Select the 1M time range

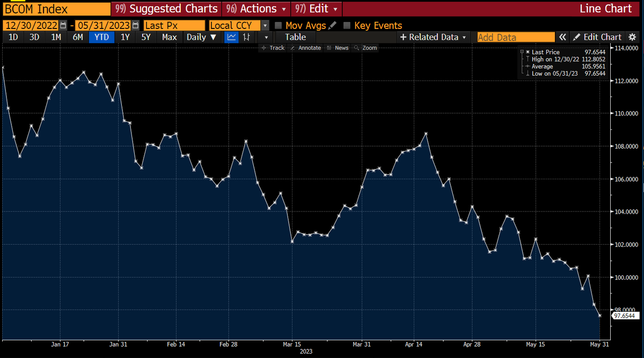tap(56, 37)
